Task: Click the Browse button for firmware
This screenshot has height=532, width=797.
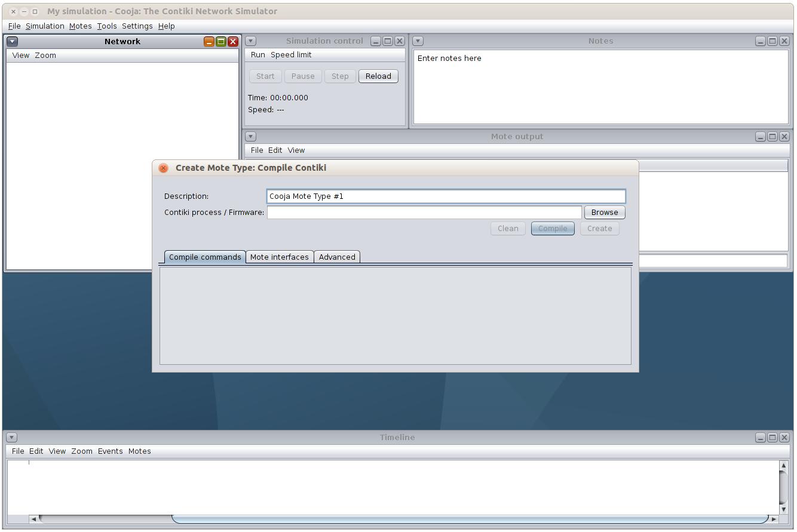Action: 605,213
